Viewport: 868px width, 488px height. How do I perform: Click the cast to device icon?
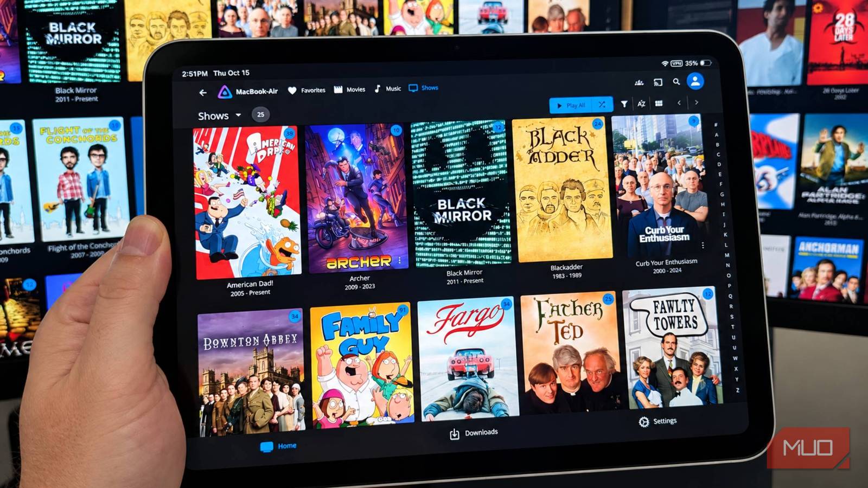(658, 82)
